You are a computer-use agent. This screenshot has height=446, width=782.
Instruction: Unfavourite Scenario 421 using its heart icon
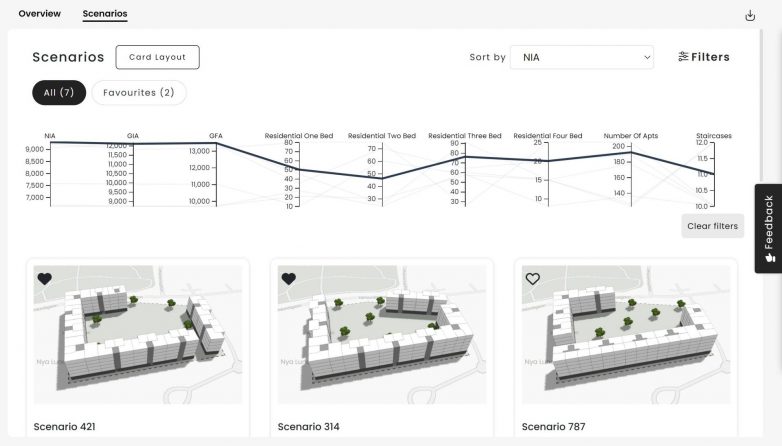point(45,279)
